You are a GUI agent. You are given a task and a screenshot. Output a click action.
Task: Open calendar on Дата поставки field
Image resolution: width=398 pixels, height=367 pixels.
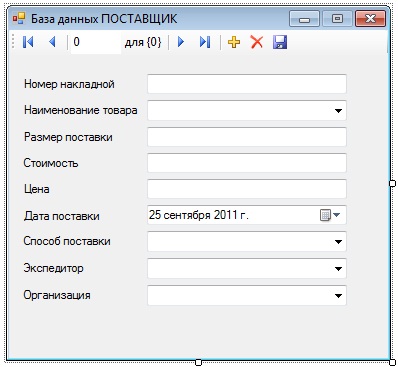[x=330, y=215]
